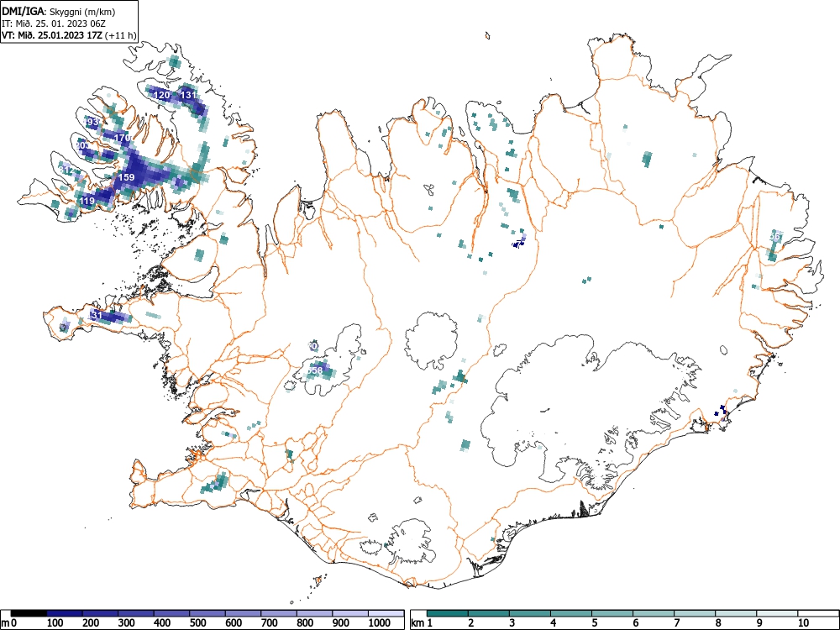Click the '493' value label on map

coord(92,122)
